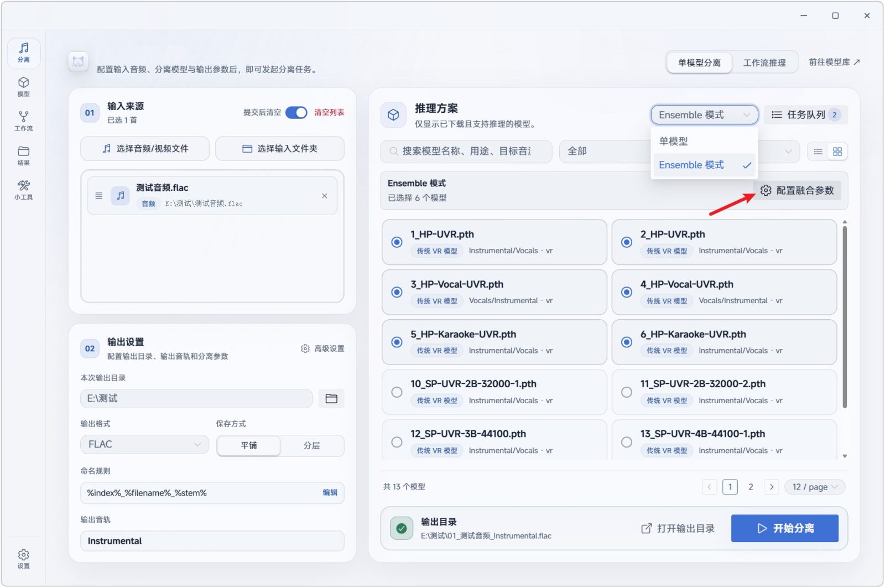Go to the next page arrow
Viewport: 885px width, 588px height.
click(x=772, y=487)
